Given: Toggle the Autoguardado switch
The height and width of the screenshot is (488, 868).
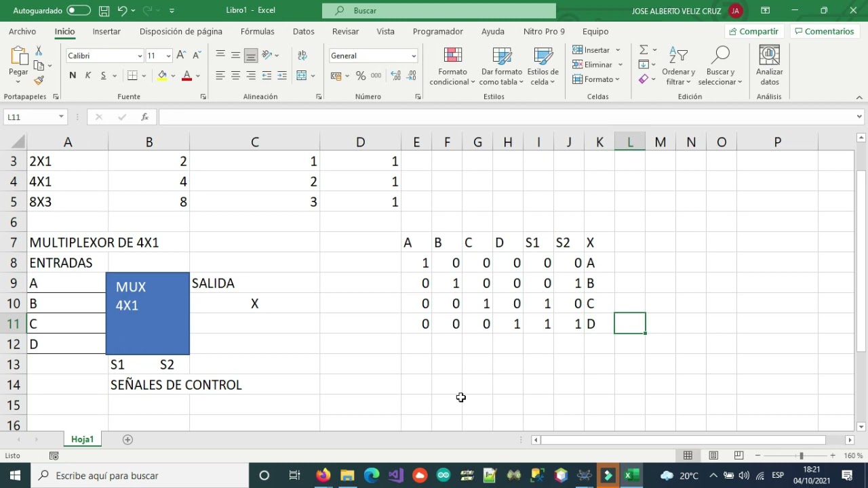Looking at the screenshot, I should 79,11.
